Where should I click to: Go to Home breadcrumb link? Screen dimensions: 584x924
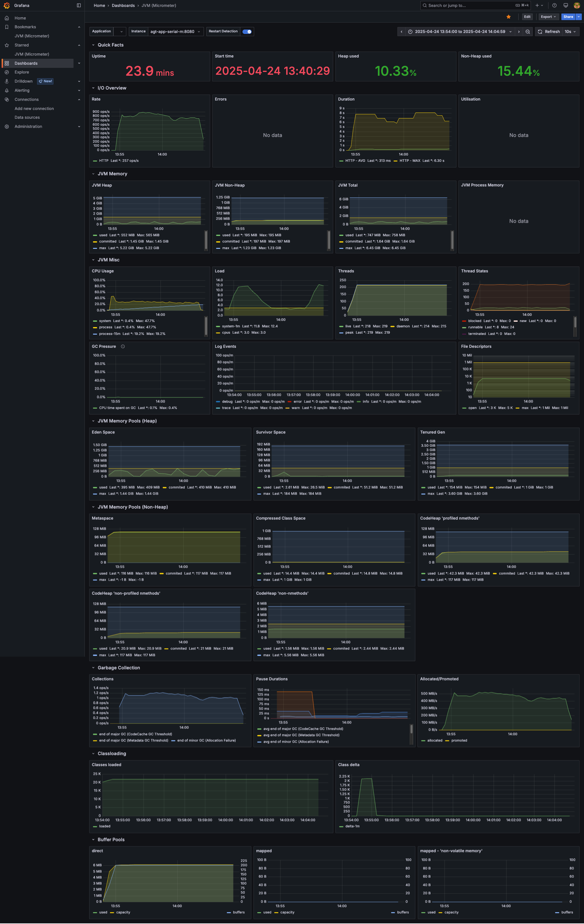click(99, 5)
